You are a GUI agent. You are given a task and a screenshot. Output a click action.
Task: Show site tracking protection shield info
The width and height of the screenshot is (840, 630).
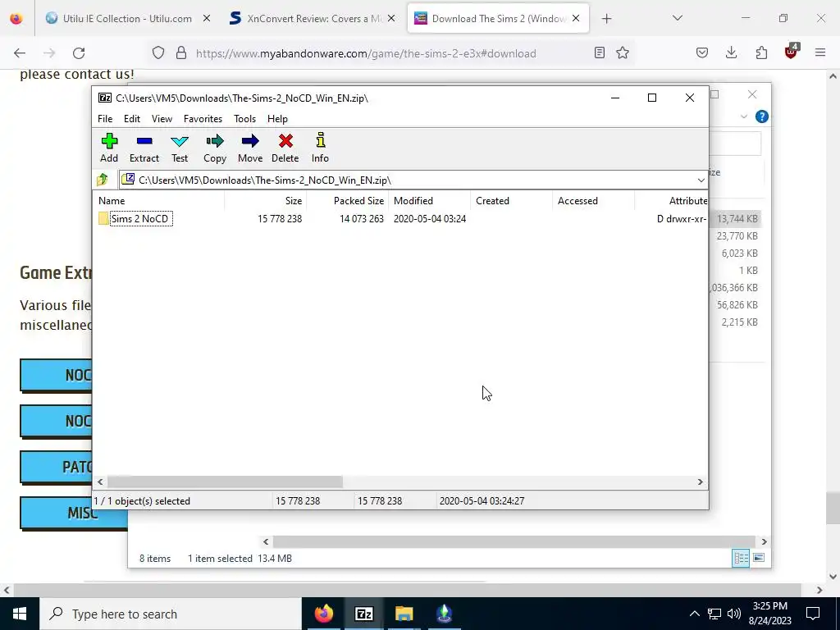tap(158, 53)
